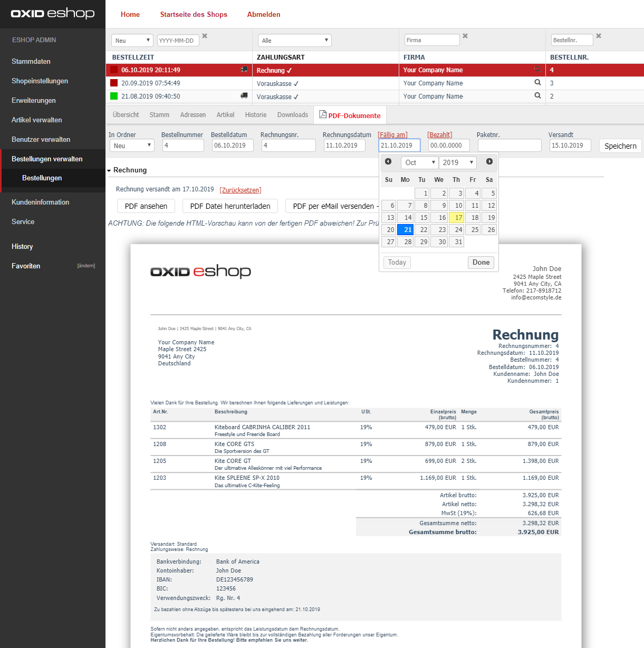This screenshot has height=648, width=644.
Task: Switch to the Artikel tab
Action: [x=225, y=115]
